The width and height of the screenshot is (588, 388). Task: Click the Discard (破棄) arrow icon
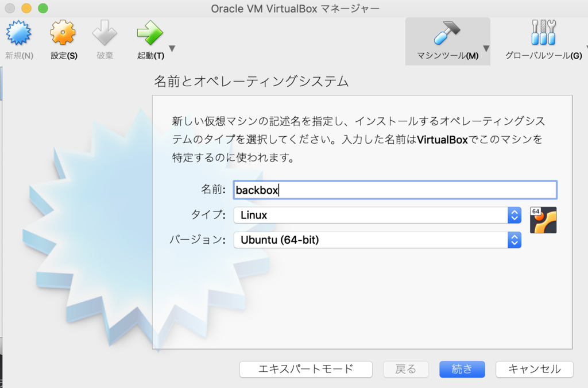click(105, 33)
